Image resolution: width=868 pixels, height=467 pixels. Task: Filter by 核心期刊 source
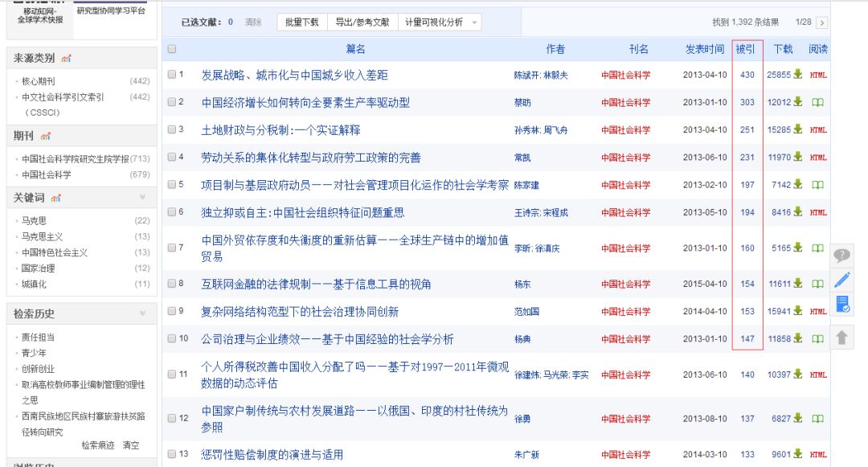(x=39, y=81)
